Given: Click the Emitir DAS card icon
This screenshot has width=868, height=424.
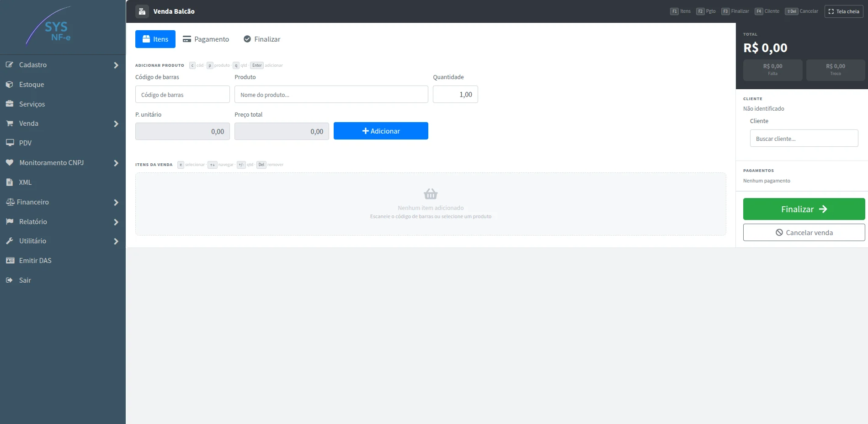Looking at the screenshot, I should [x=10, y=260].
